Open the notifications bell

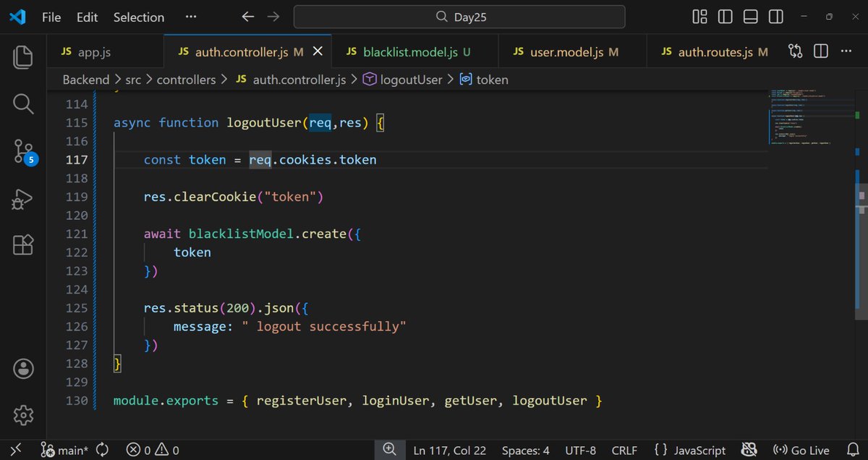coord(851,450)
